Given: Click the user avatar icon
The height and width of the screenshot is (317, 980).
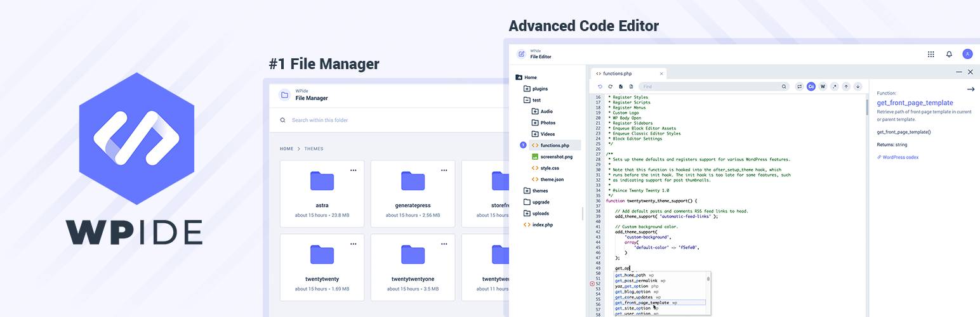Looking at the screenshot, I should tap(967, 55).
